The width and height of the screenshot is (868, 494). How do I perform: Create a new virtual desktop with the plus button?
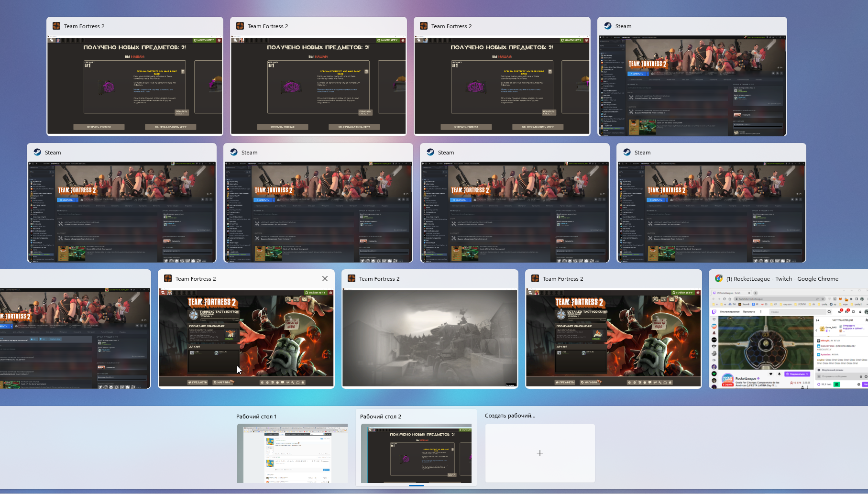point(540,453)
